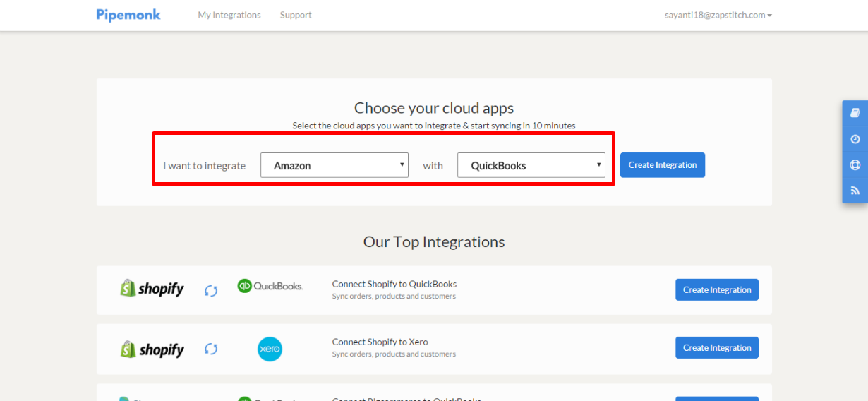Click the 'Connect Shopify to Xero' text
This screenshot has height=401, width=868.
coord(380,342)
